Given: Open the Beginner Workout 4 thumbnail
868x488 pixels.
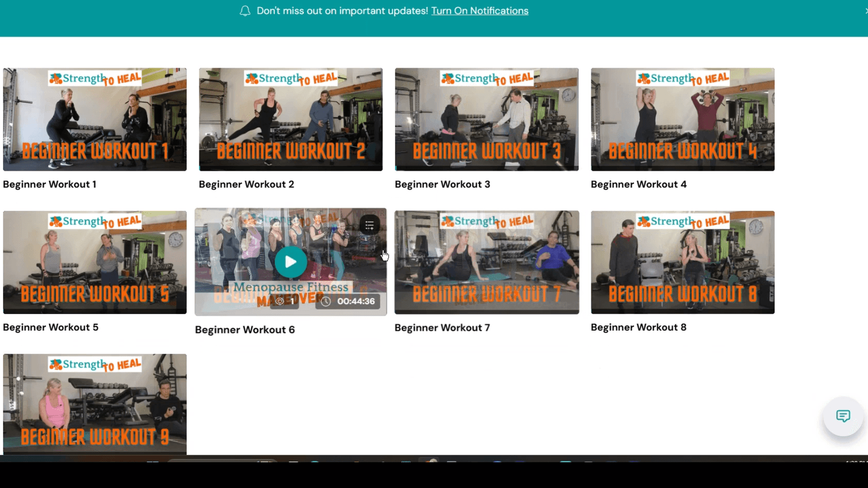Looking at the screenshot, I should 683,119.
